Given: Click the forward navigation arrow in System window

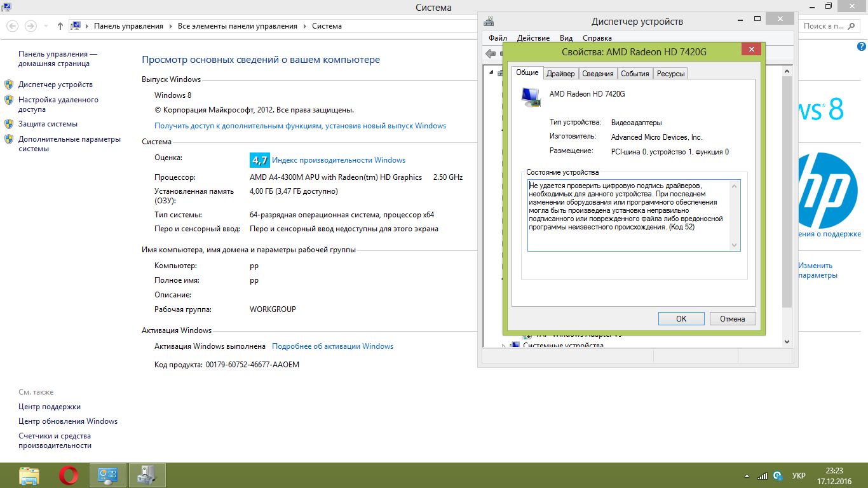Looking at the screenshot, I should 31,26.
